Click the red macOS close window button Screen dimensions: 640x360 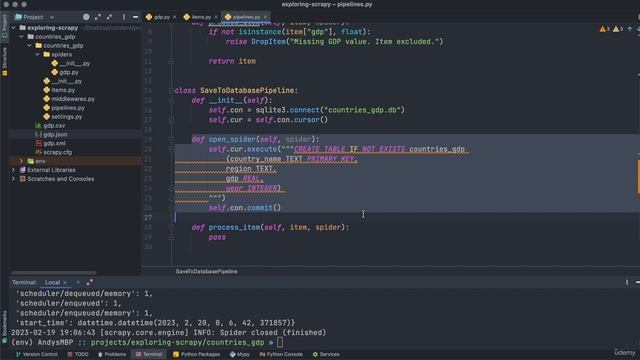coord(6,4)
